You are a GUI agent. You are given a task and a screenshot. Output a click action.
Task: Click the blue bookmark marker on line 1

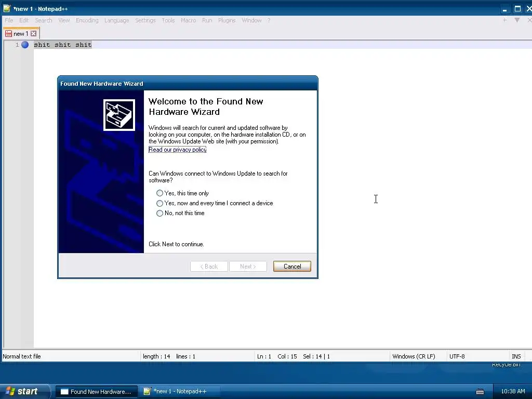25,45
